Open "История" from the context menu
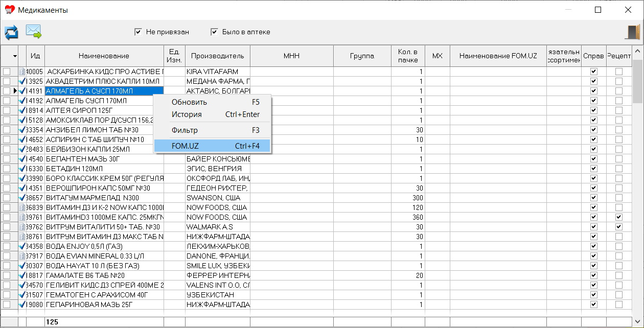644x328 pixels. pyautogui.click(x=187, y=114)
